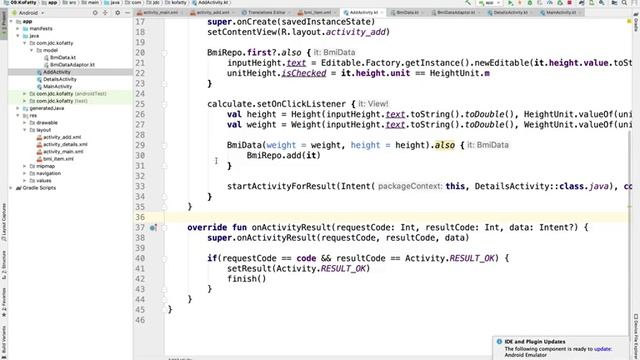Viewport: 640px width, 360px height.
Task: Open activity_details.xml in project tree
Action: pyautogui.click(x=65, y=144)
